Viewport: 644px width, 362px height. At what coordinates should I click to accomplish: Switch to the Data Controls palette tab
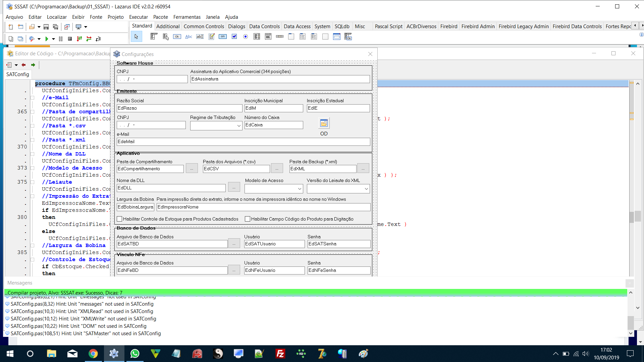click(x=264, y=26)
